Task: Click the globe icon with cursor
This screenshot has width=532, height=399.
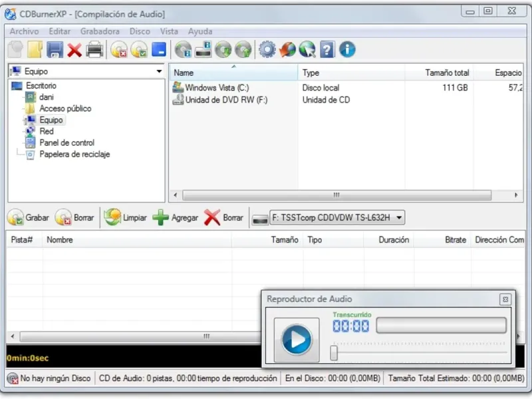Action: [x=307, y=49]
